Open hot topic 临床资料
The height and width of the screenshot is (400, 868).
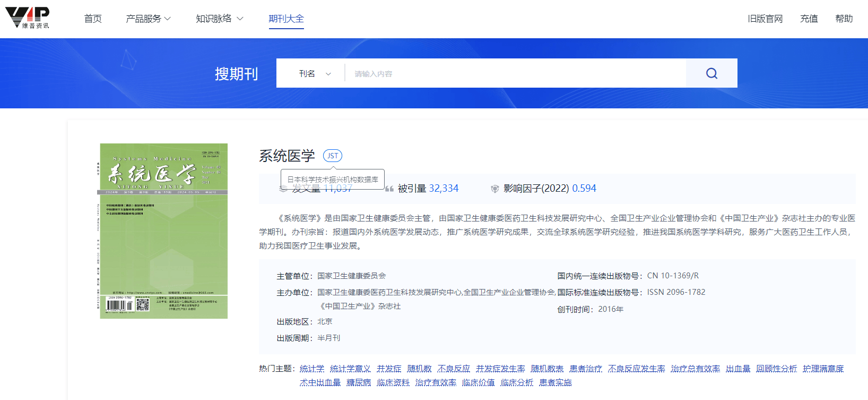393,382
